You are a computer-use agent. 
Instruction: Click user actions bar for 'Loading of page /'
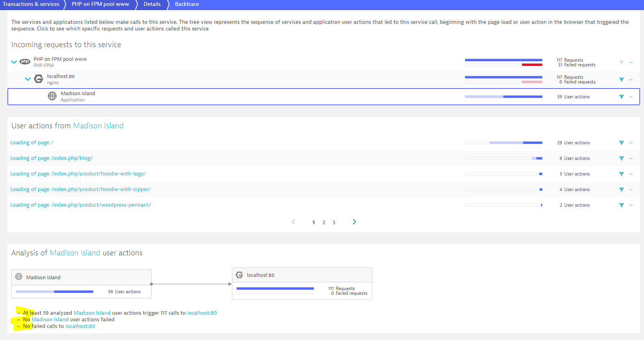pos(503,143)
